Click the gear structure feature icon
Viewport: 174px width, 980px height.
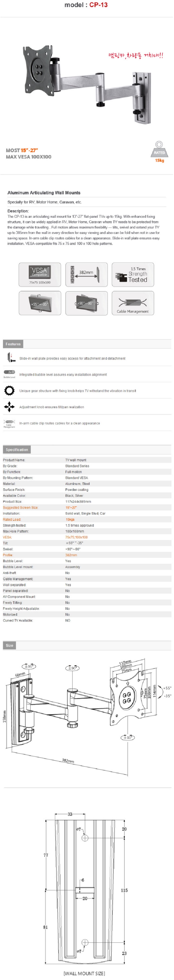(9, 391)
